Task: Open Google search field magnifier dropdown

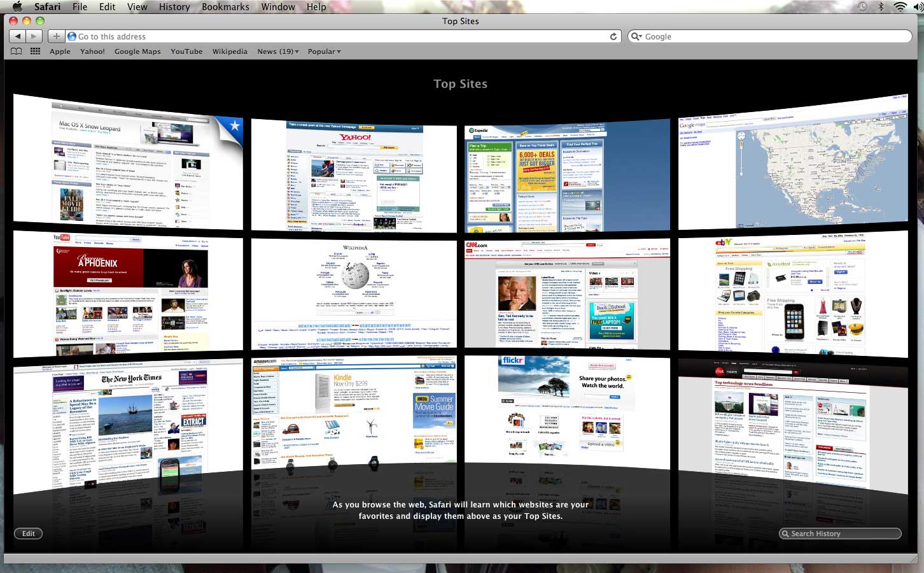Action: tap(636, 36)
